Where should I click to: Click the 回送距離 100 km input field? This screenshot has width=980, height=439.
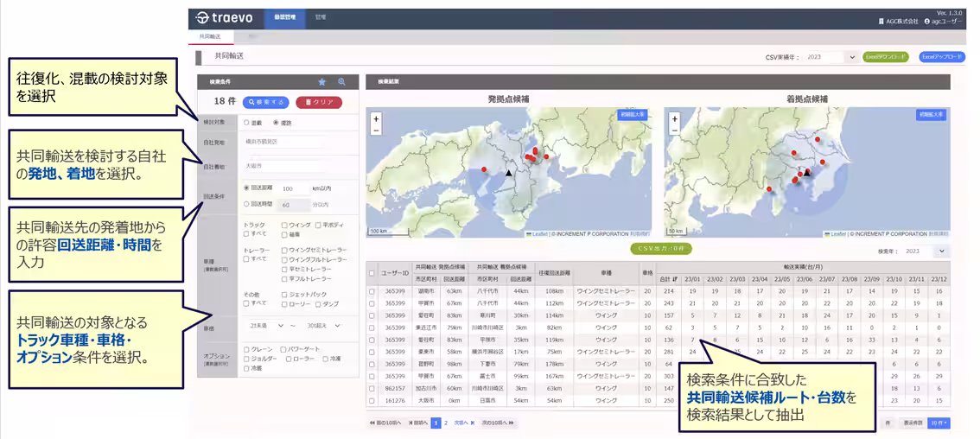[293, 188]
